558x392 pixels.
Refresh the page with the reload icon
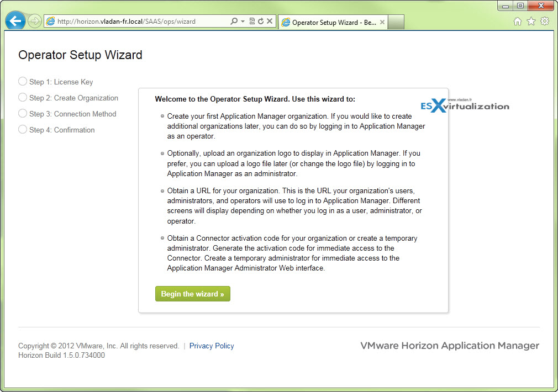click(261, 22)
